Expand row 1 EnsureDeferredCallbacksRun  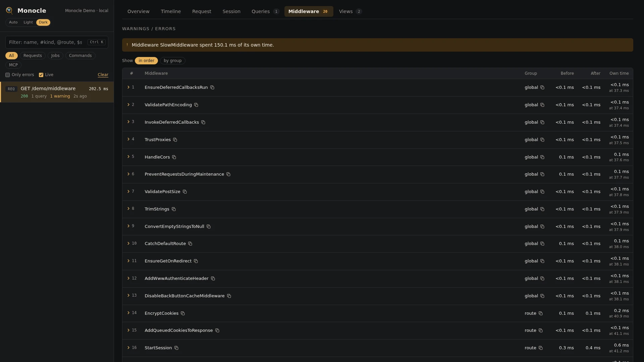pos(128,87)
